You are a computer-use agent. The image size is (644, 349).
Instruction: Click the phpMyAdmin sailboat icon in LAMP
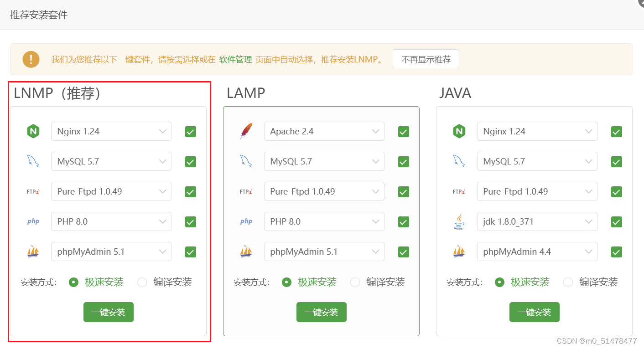point(246,251)
